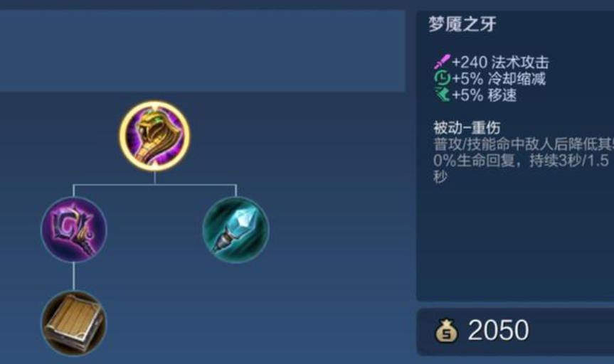
Task: Click the 被动-重伤 passive heading
Action: click(467, 127)
